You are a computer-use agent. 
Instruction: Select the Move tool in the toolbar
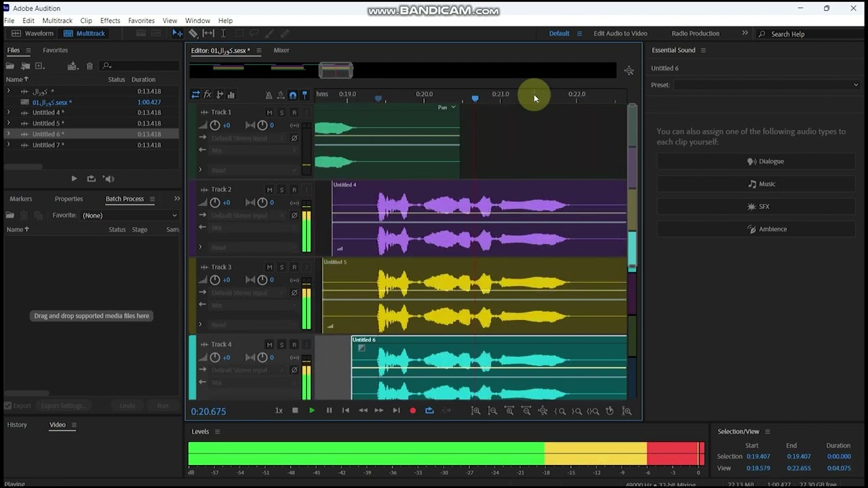[177, 33]
